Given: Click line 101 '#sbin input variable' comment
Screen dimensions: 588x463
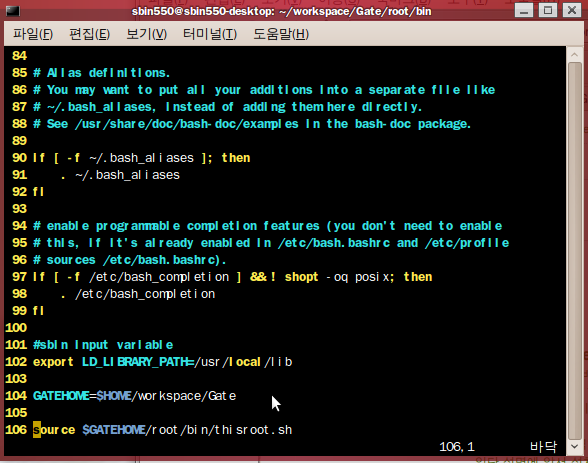Looking at the screenshot, I should coord(103,345).
